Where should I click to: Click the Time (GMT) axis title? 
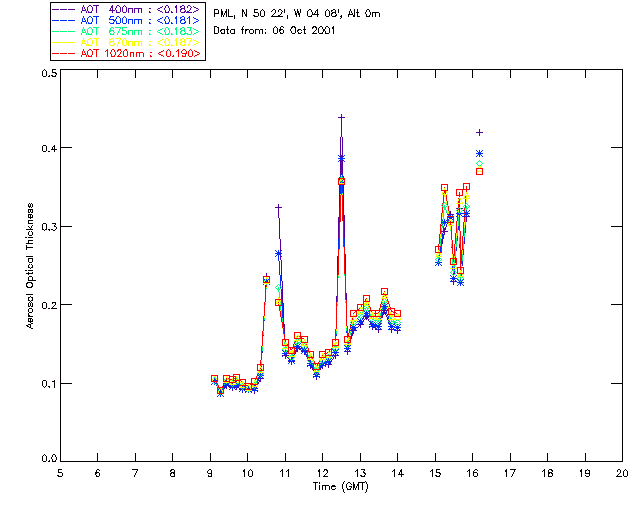(340, 485)
